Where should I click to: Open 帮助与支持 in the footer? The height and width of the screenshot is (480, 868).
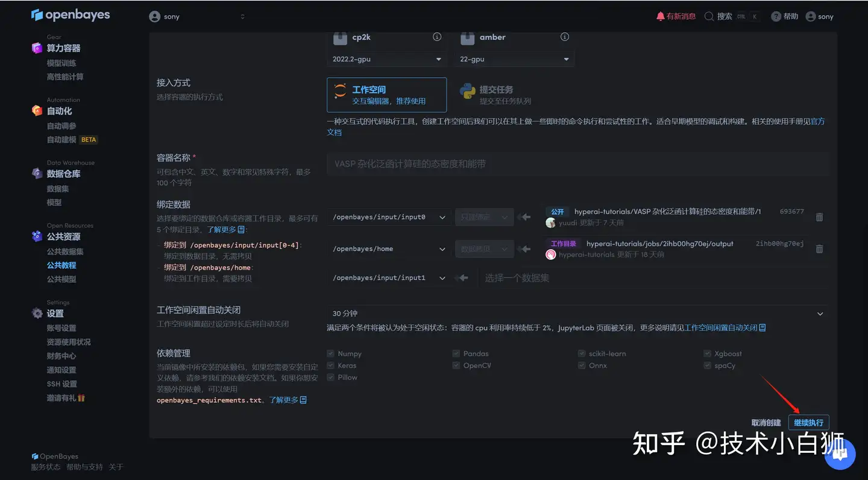pos(84,467)
